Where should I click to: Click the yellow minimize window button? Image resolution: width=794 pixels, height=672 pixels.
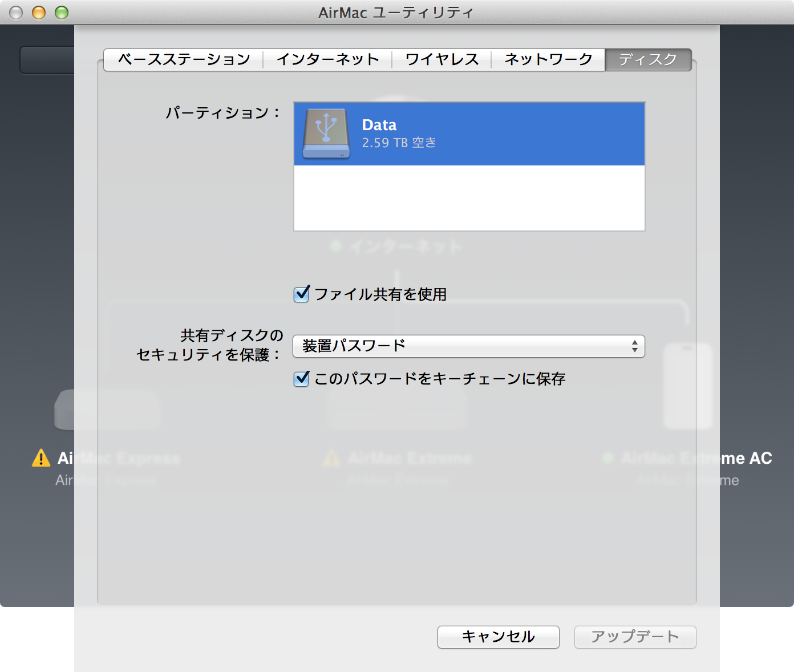click(39, 13)
